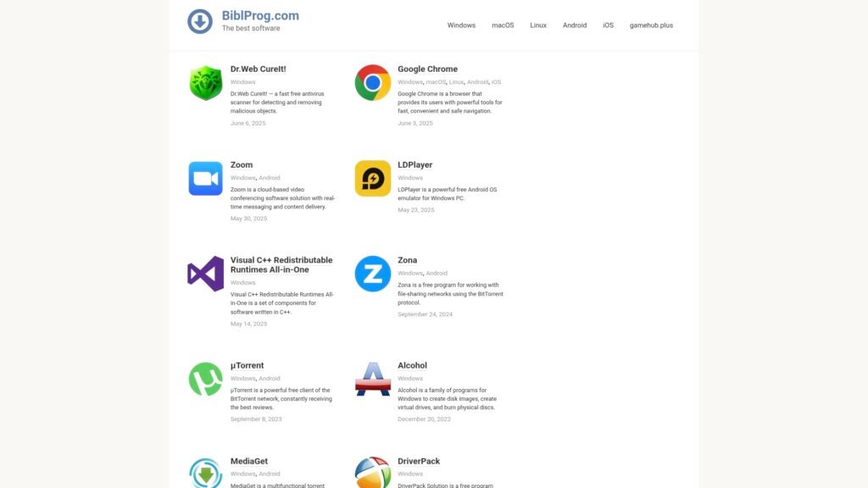868x488 pixels.
Task: Click Android tag under MediaGet
Action: pyautogui.click(x=269, y=474)
